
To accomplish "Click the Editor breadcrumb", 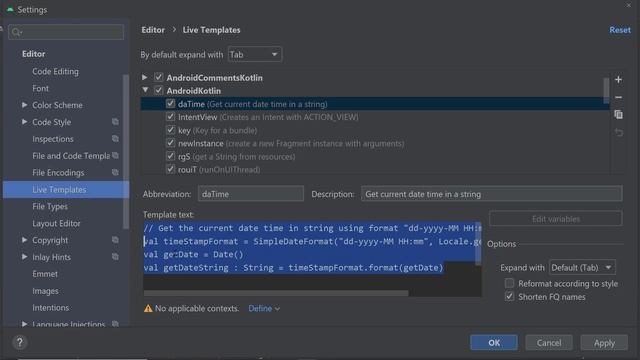I will [x=153, y=30].
